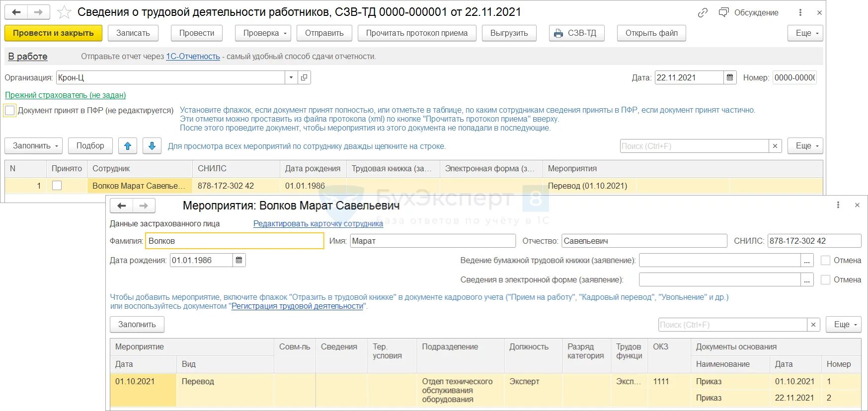The width and height of the screenshot is (868, 411).
Task: Click the Открыть файл button
Action: point(651,33)
